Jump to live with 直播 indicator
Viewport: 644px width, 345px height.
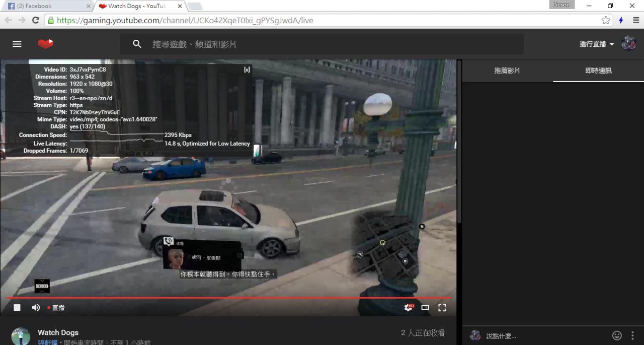click(56, 308)
